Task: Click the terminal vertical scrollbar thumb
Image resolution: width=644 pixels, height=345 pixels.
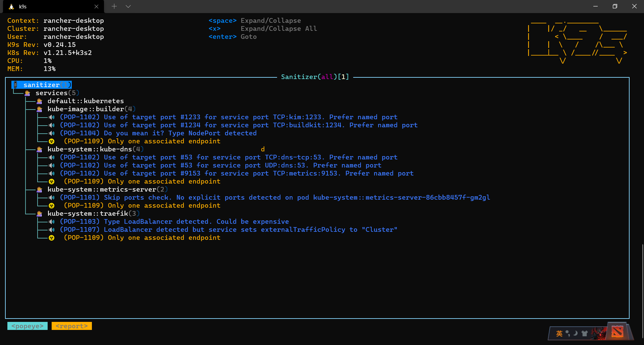Action: 643,291
